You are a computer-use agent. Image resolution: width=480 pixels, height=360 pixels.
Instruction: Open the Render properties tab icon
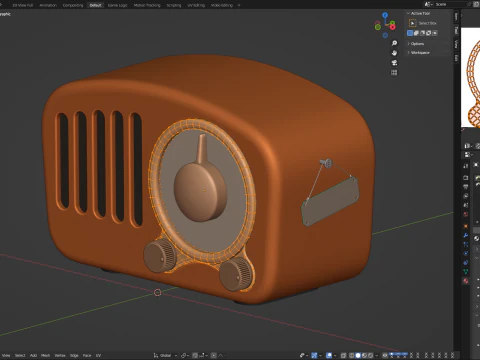(466, 177)
